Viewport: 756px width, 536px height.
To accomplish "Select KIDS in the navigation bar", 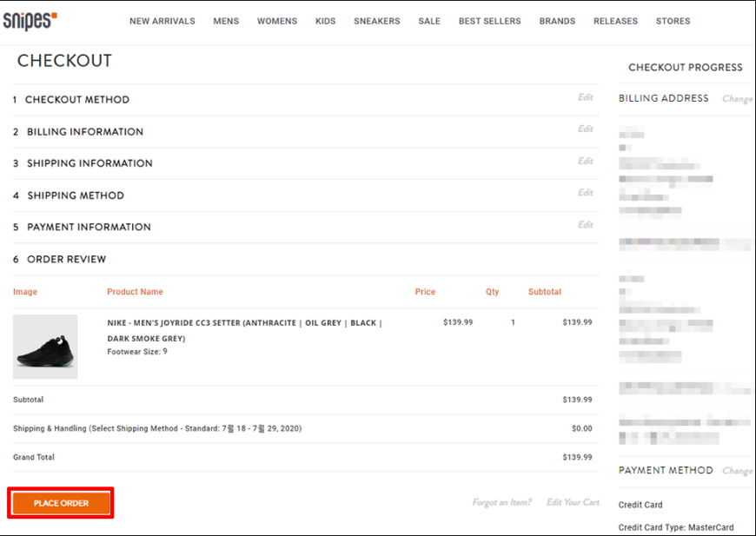I will click(326, 21).
